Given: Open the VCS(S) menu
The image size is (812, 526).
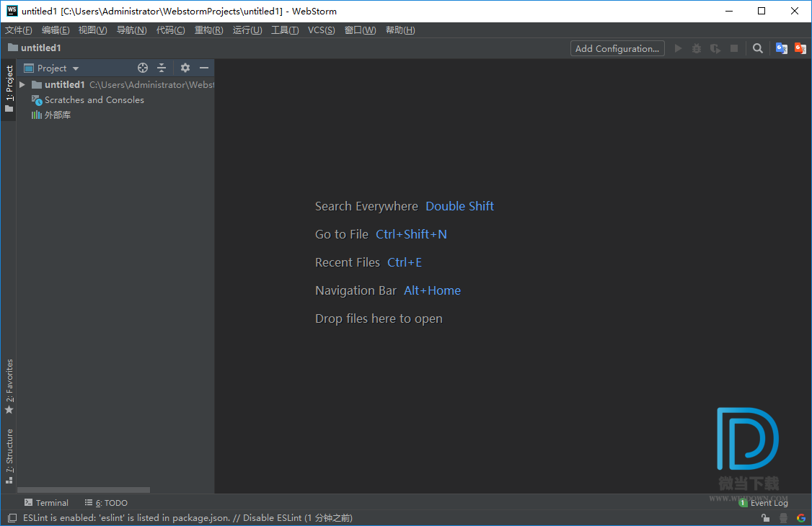Looking at the screenshot, I should tap(321, 30).
